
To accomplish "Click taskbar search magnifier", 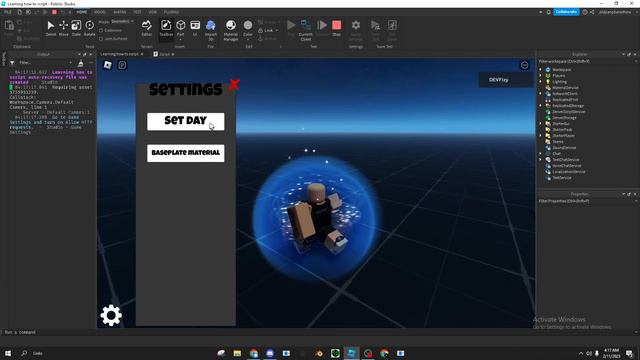I will point(24,353).
